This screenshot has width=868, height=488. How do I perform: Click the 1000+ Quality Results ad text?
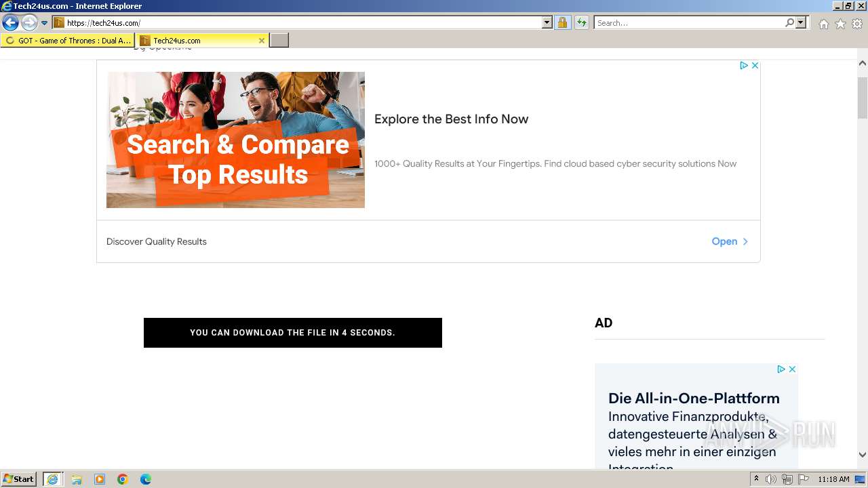(555, 163)
